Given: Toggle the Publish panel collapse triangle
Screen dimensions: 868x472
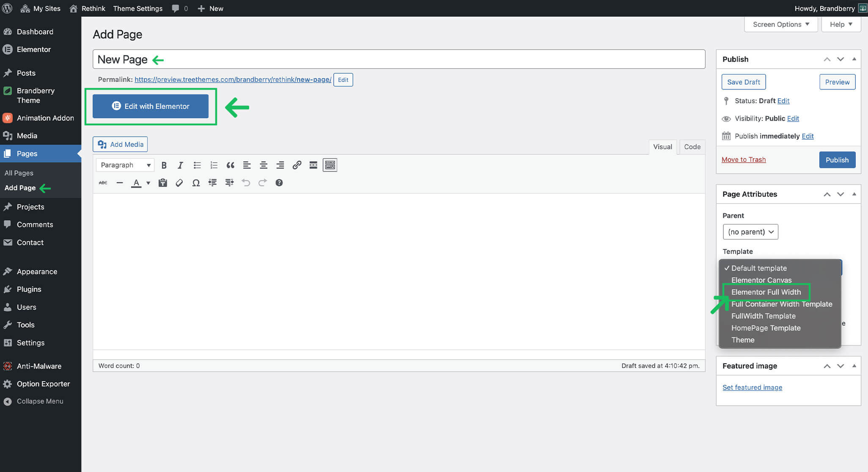Looking at the screenshot, I should [x=854, y=59].
